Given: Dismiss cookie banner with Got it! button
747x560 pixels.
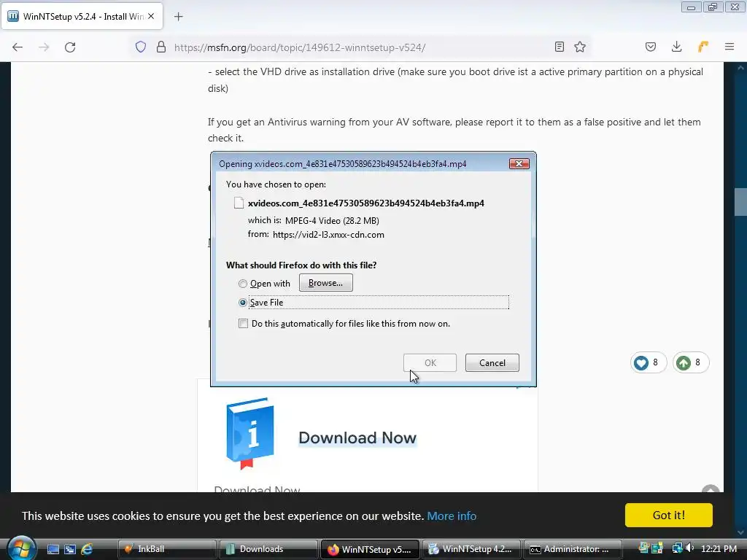Looking at the screenshot, I should click(x=668, y=516).
